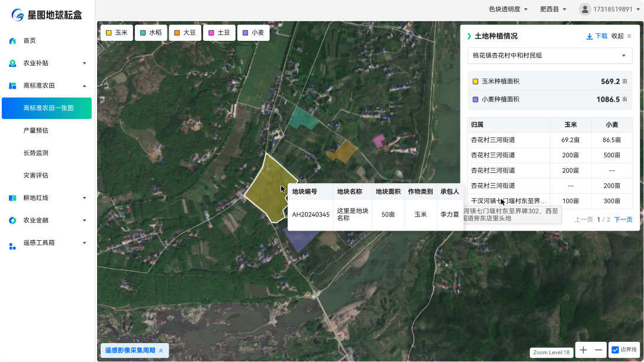Click the 500亩 wheat cell

point(611,155)
